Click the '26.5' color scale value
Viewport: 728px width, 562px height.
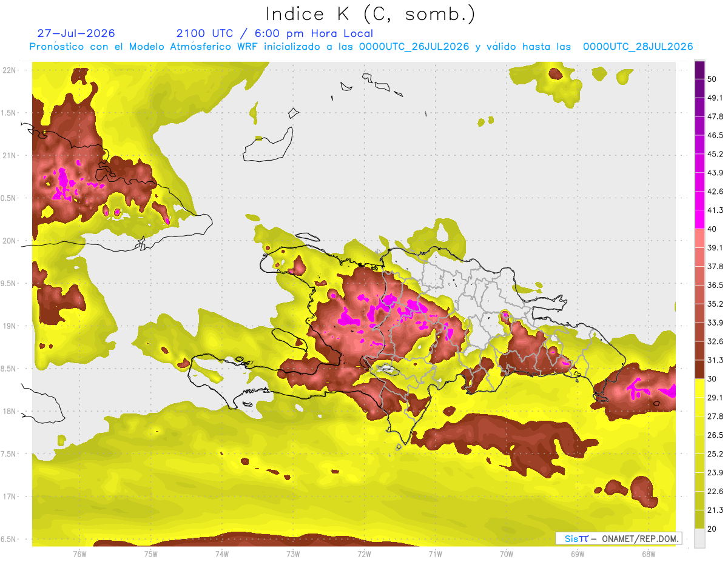pyautogui.click(x=715, y=435)
